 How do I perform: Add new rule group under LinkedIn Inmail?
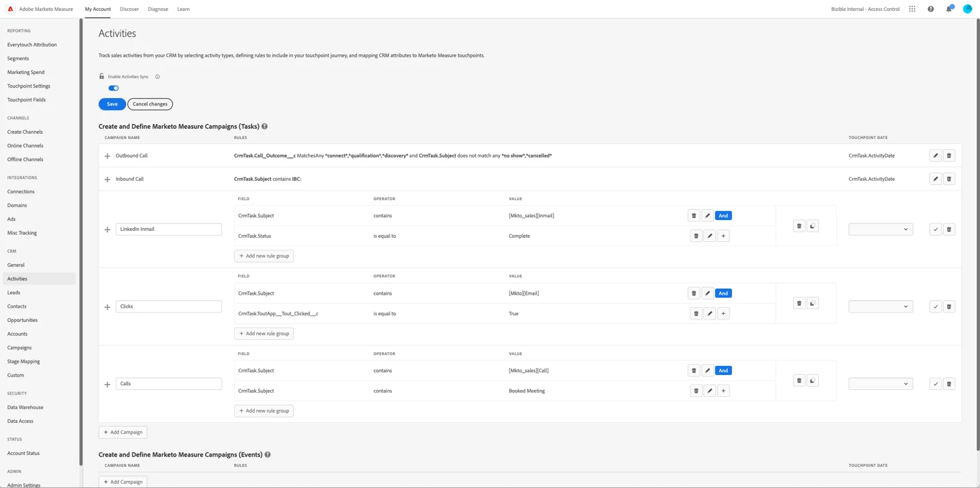[264, 256]
